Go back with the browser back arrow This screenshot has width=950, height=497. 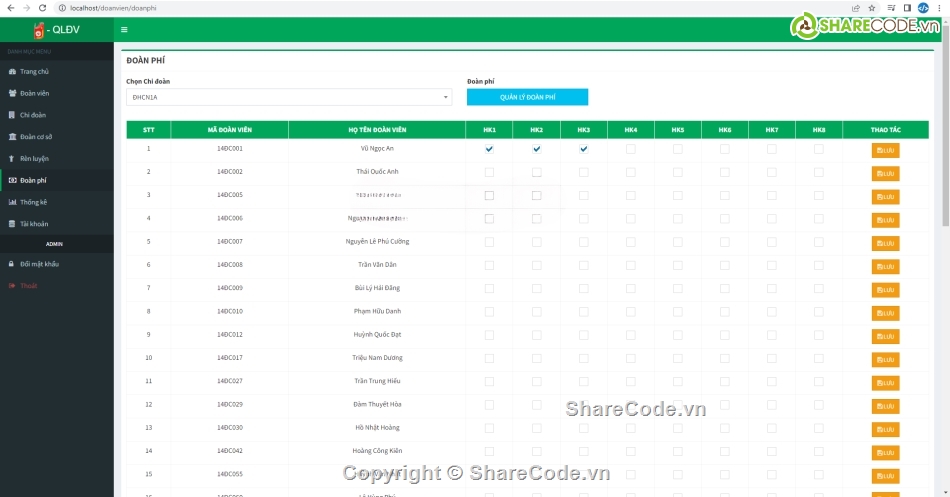[x=10, y=8]
